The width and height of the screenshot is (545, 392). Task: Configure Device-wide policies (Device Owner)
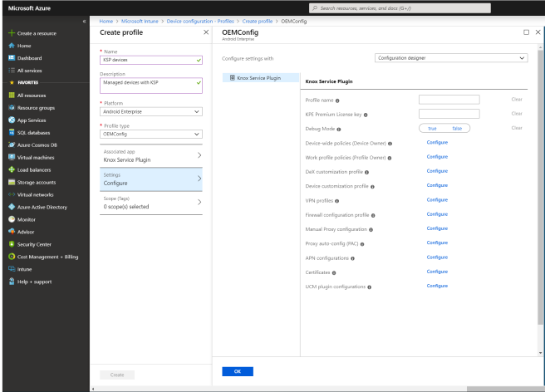point(437,143)
